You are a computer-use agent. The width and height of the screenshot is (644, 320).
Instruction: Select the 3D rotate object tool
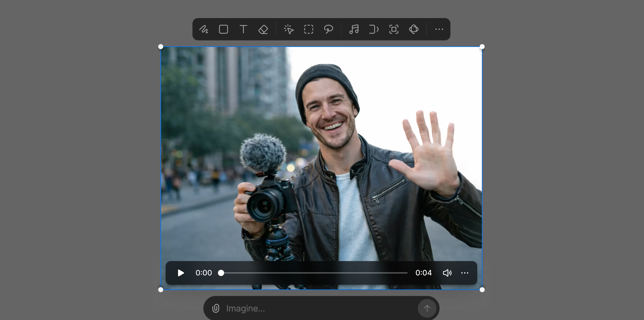[414, 29]
